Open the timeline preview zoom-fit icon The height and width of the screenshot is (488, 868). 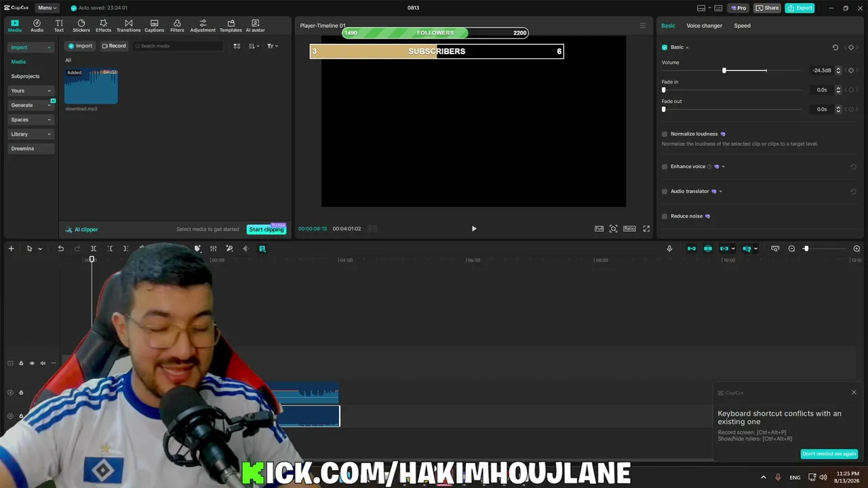point(775,249)
